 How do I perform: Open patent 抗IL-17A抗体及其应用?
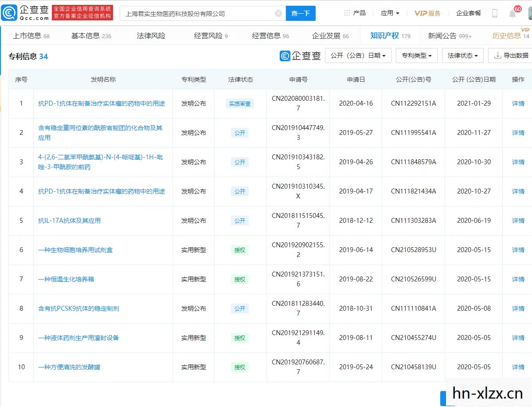[70, 221]
